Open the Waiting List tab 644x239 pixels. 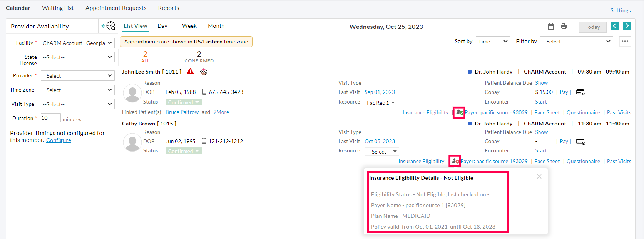58,8
